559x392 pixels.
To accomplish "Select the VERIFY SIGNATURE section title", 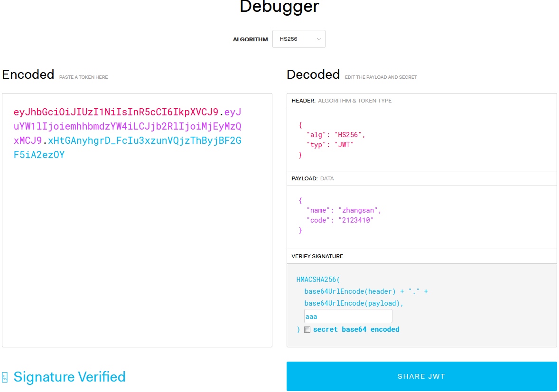I will point(317,256).
